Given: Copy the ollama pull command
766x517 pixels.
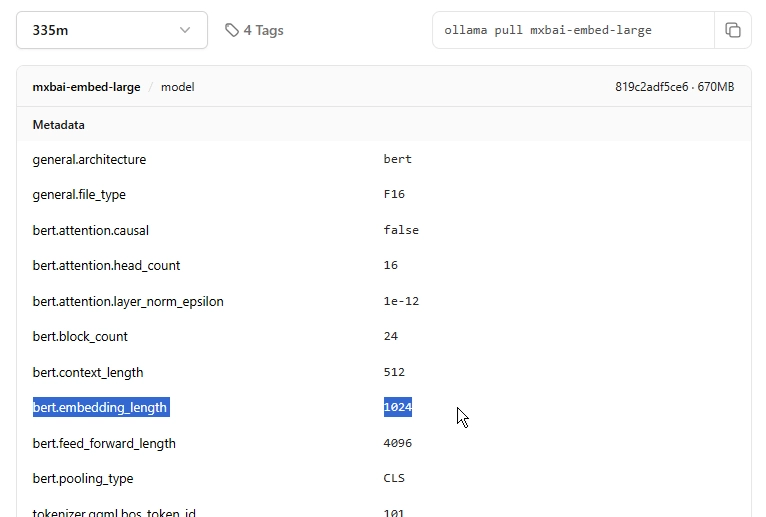Looking at the screenshot, I should coord(732,30).
